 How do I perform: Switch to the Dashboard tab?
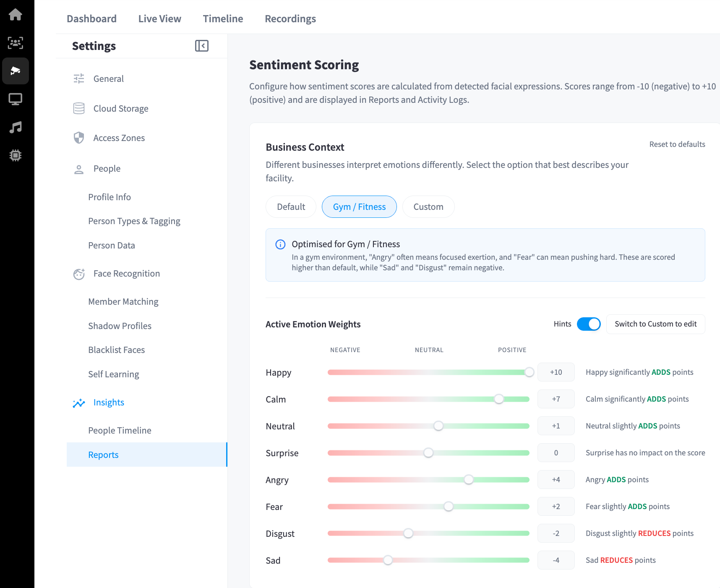[x=91, y=19]
